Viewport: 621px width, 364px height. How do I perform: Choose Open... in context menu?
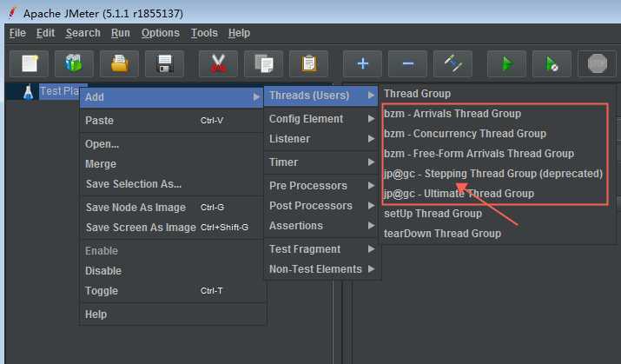click(x=172, y=144)
